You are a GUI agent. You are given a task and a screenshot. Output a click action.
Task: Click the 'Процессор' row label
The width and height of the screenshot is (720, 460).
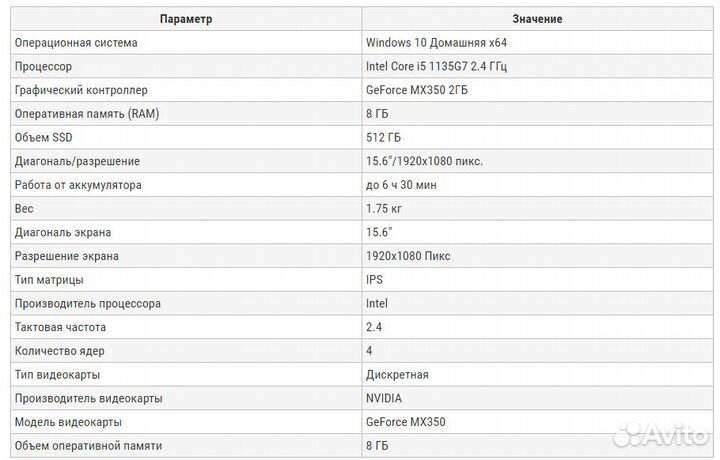(x=43, y=67)
